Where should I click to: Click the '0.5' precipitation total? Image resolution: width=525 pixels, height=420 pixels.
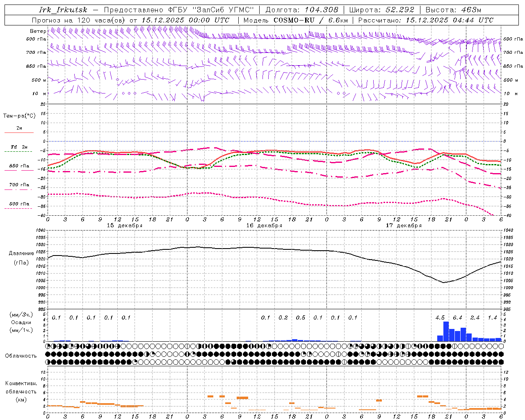[301, 318]
